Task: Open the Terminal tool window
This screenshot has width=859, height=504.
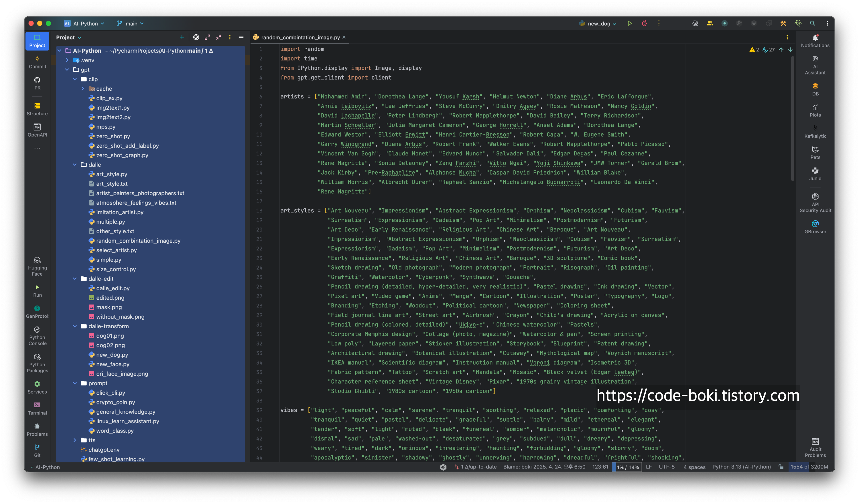Action: (37, 408)
